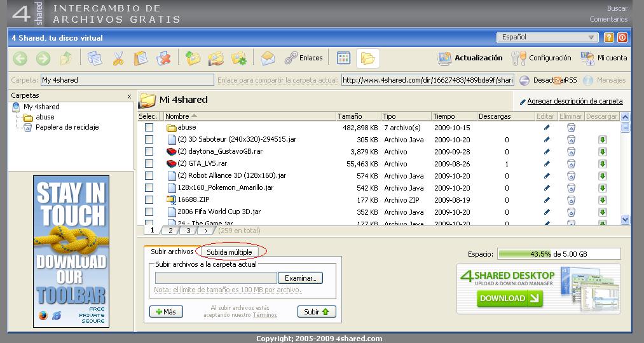644x343 pixels.
Task: Click the Subir upload button
Action: 317,312
